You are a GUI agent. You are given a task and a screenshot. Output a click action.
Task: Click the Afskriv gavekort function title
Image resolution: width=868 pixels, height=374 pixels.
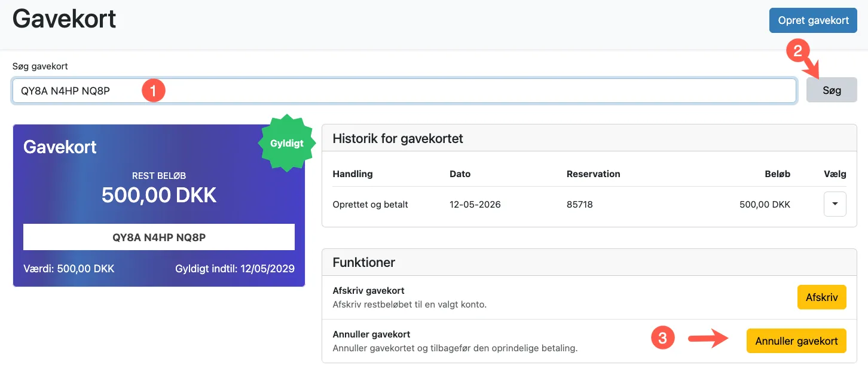click(x=369, y=291)
